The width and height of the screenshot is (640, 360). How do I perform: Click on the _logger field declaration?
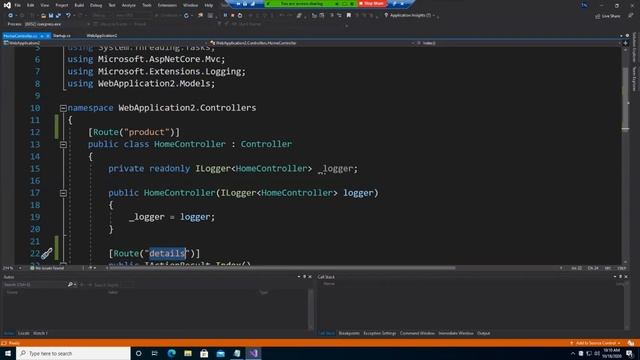233,169
